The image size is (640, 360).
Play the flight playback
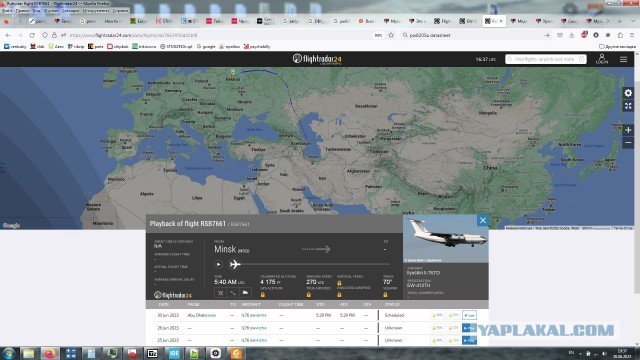point(218,264)
